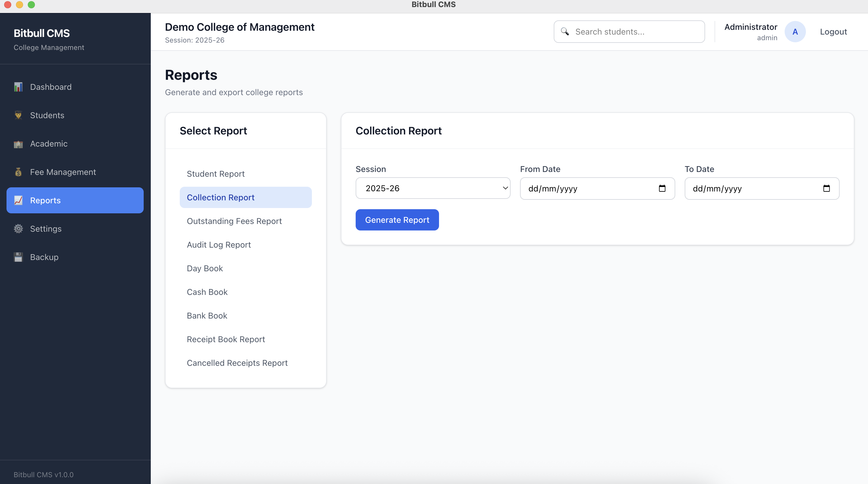Screen dimensions: 868x484
Task: Select the Cash Book report
Action: (x=246, y=292)
